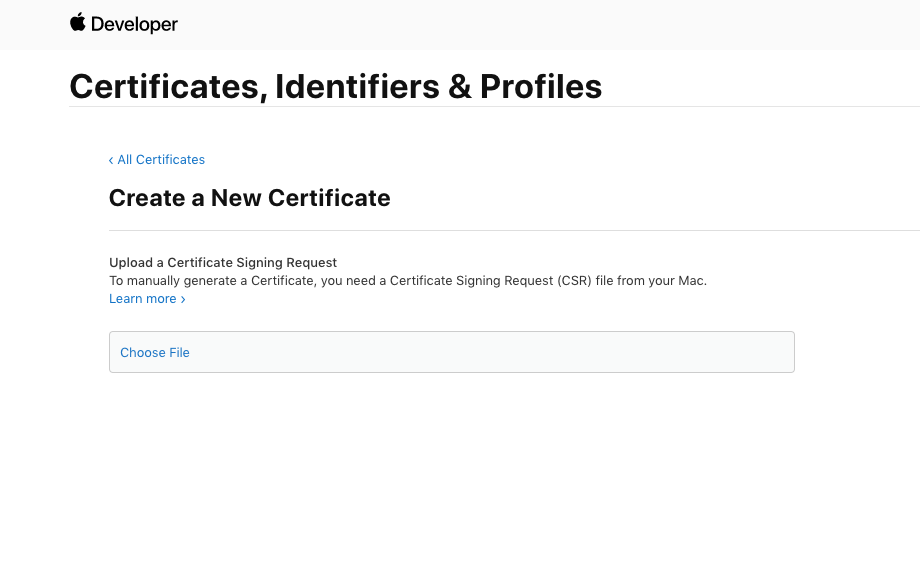
Task: Click the arrow after Learn more
Action: pyautogui.click(x=183, y=299)
